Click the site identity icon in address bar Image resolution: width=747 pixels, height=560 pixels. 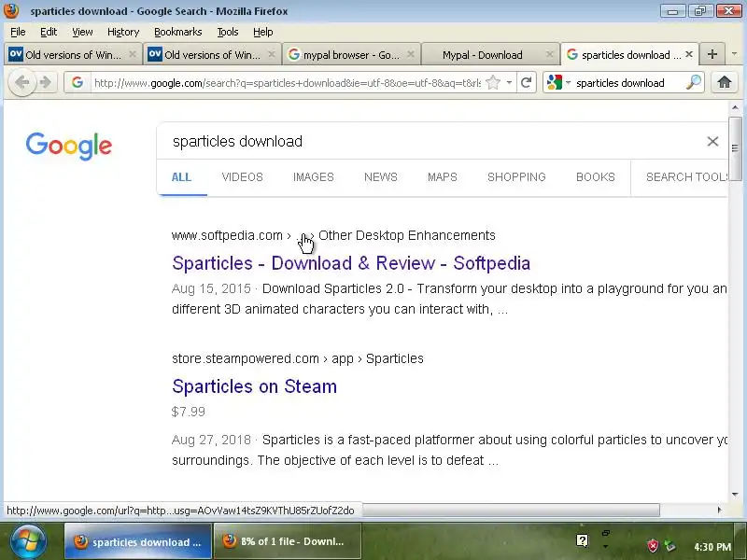(x=78, y=83)
